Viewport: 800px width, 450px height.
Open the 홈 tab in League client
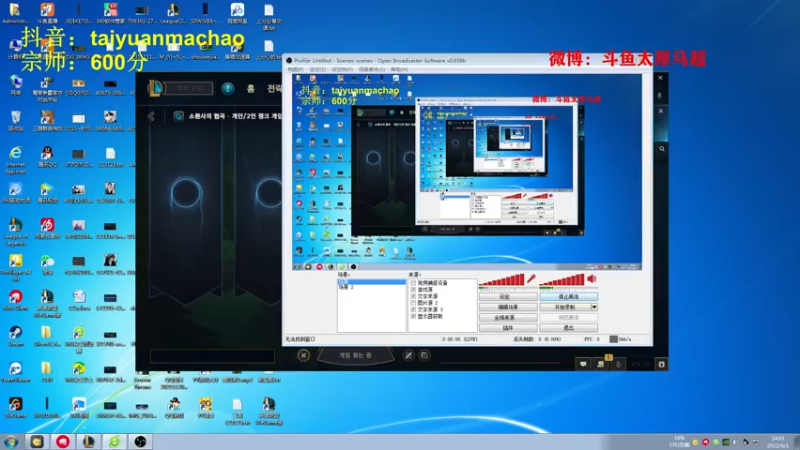251,88
